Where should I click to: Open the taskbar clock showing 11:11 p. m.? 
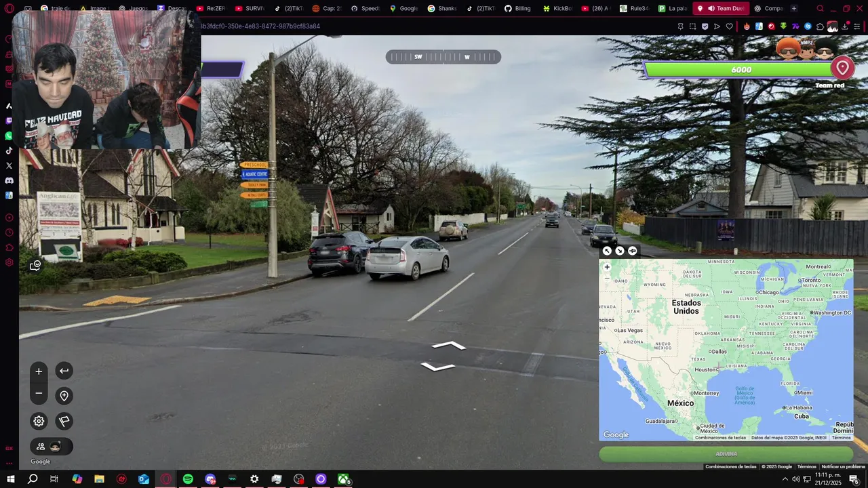pyautogui.click(x=828, y=479)
